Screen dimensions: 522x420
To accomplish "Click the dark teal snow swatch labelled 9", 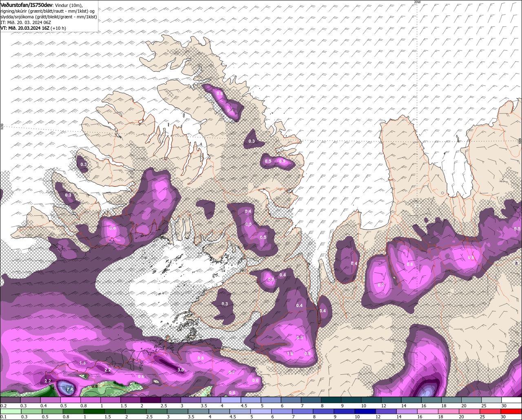I will point(351,400).
